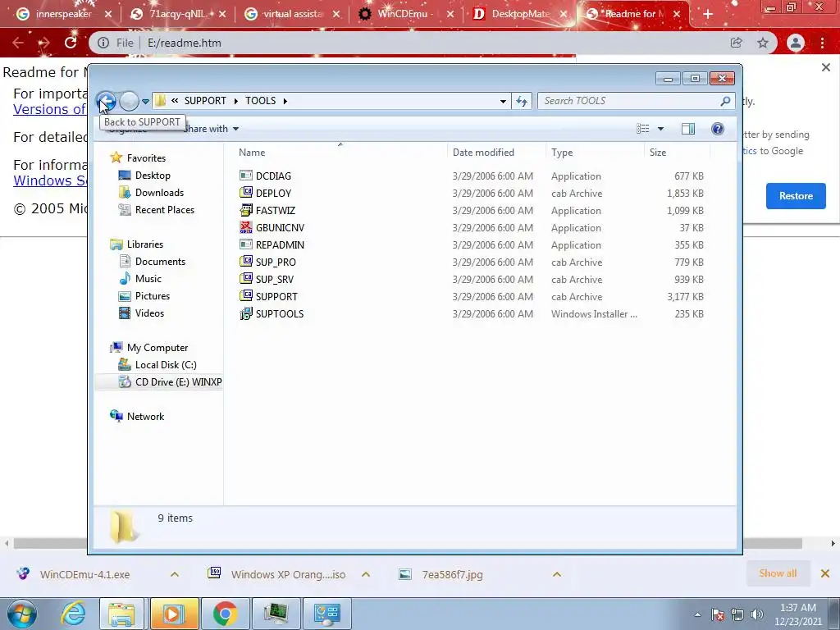
Task: Open Local Disk (C:)
Action: (166, 365)
